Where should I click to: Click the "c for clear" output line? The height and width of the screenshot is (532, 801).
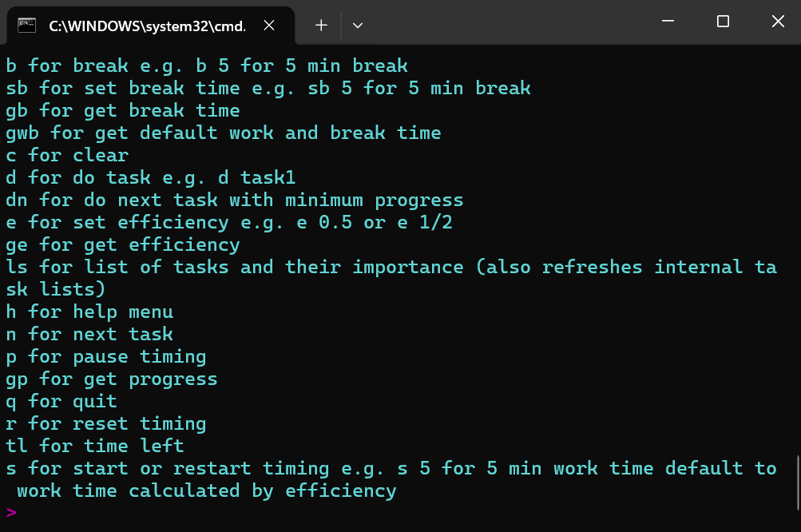tap(67, 155)
